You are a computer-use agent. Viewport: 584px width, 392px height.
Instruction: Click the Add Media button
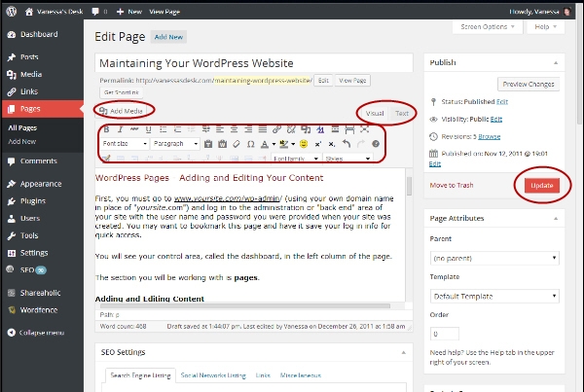tap(121, 111)
